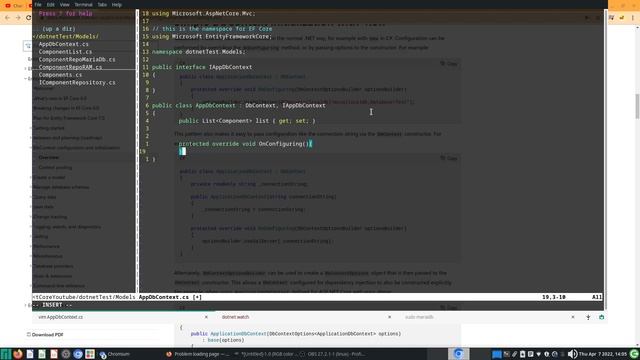
Task: Open the Manjaro start menu icon
Action: click(x=5, y=354)
